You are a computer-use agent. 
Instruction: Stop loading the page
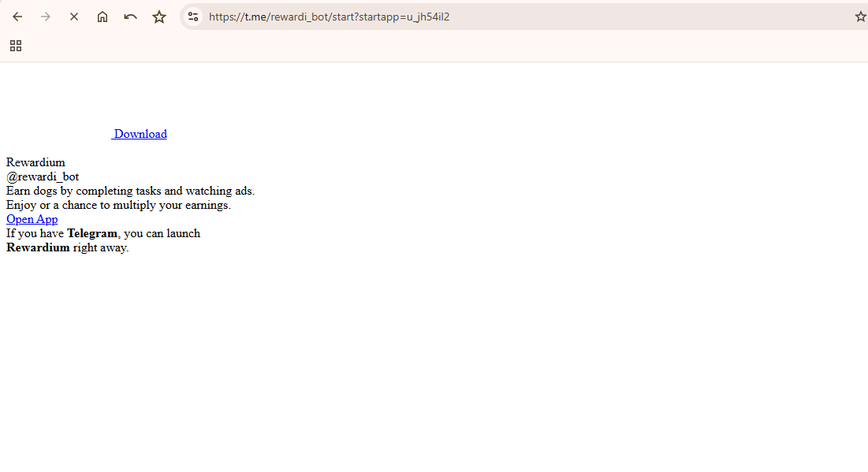pos(73,17)
